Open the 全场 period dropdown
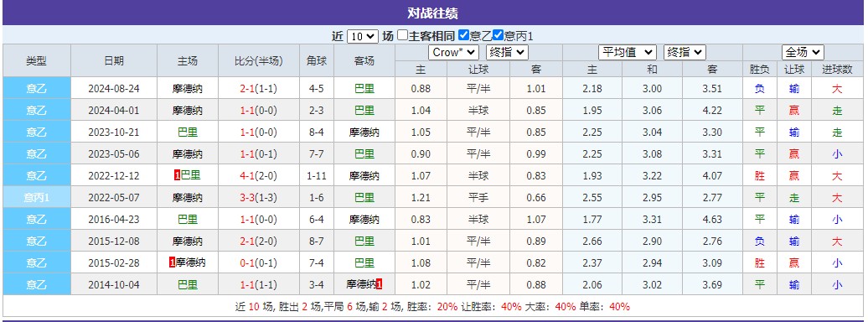Image resolution: width=868 pixels, height=322 pixels. pos(803,53)
